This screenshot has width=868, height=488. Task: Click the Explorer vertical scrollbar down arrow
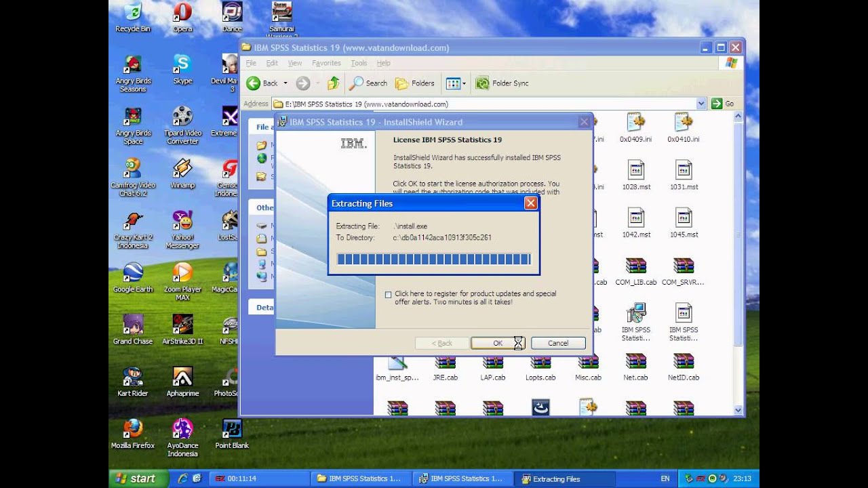coord(738,410)
